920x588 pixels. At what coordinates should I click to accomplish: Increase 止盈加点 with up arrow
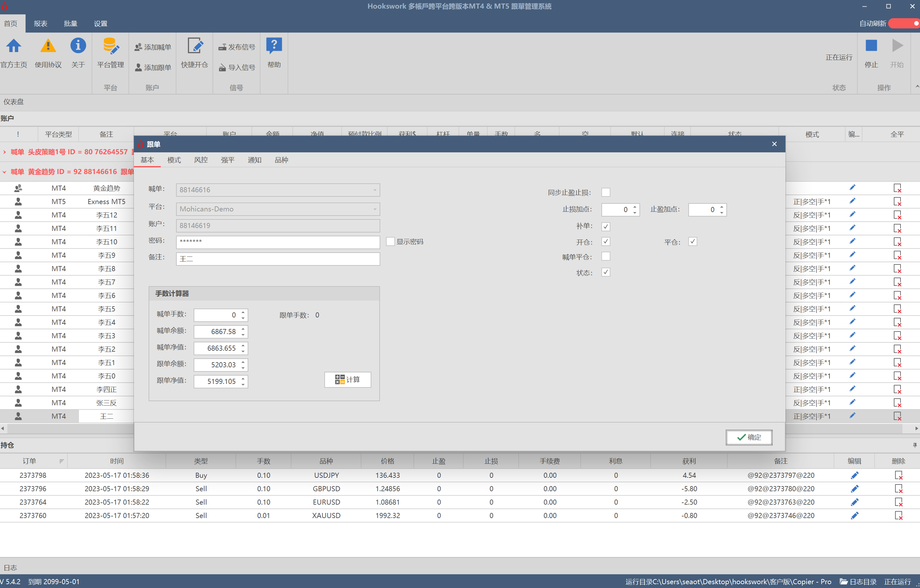tap(721, 207)
